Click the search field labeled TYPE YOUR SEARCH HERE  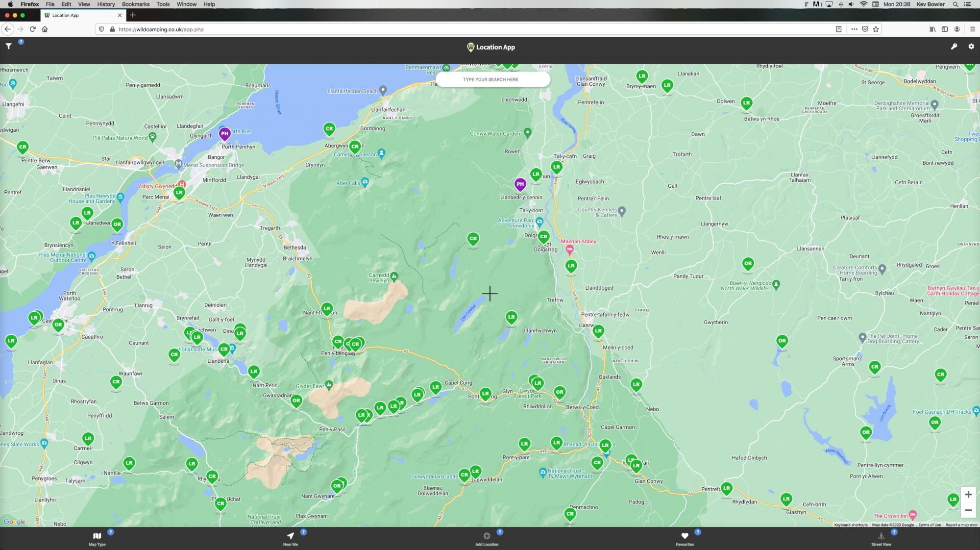492,79
